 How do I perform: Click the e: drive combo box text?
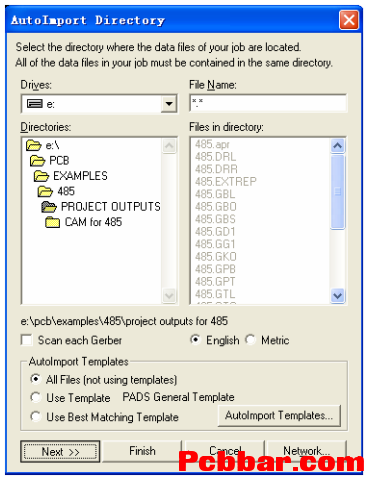pos(50,104)
